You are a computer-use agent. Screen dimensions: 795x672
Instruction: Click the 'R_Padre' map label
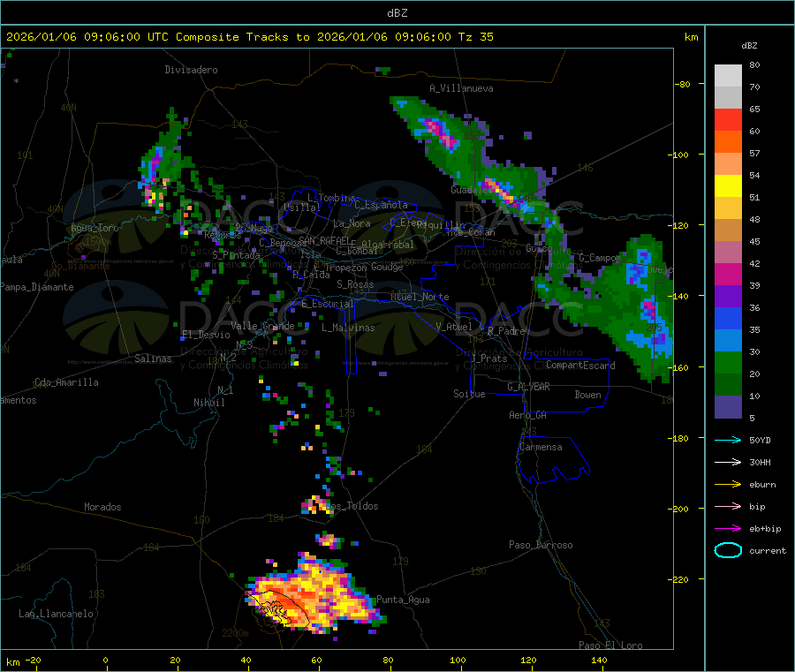tap(506, 331)
